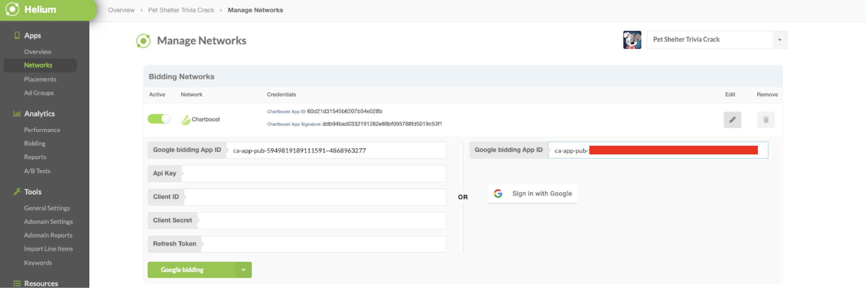Click the Resources list icon

(17, 284)
